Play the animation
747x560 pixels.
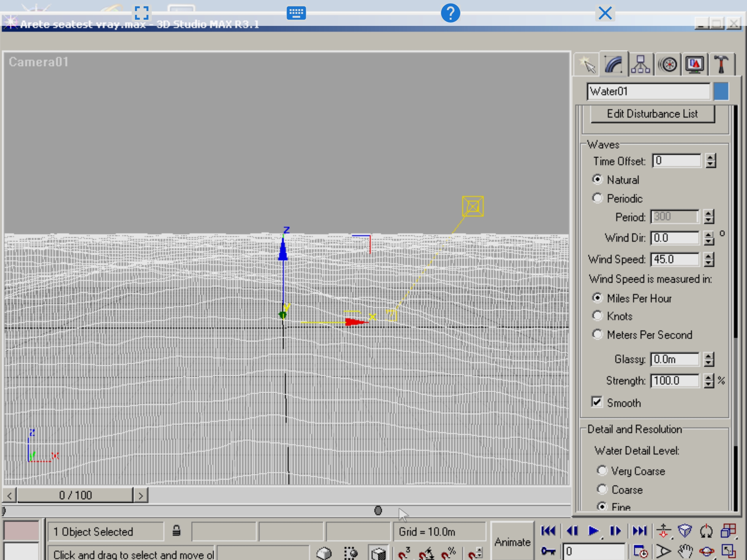[593, 531]
